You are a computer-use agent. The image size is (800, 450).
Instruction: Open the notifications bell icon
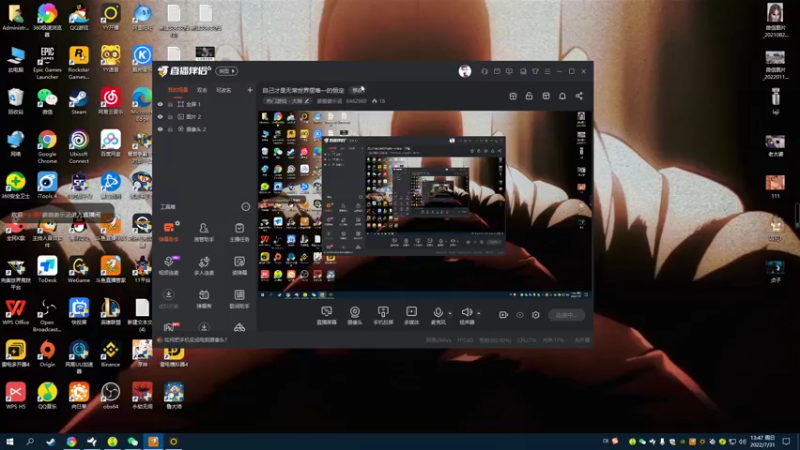tap(562, 96)
